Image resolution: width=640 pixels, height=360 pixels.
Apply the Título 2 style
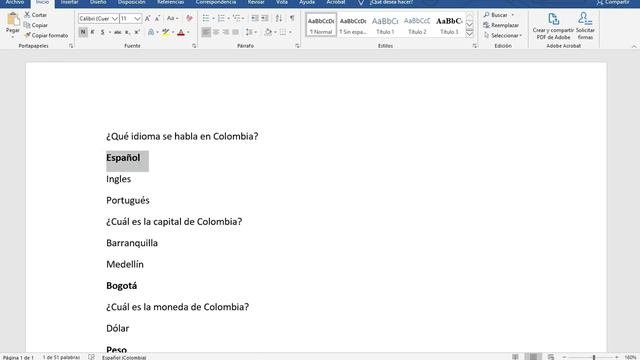tap(417, 25)
